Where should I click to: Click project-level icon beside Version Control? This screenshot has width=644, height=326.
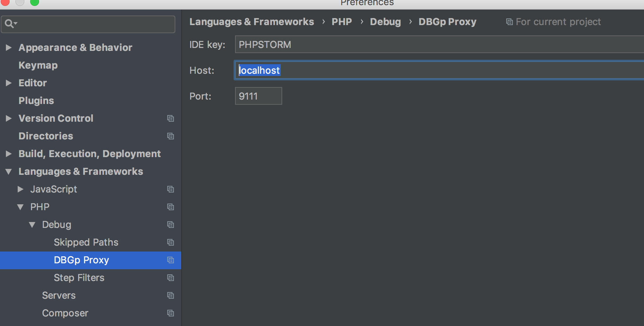pyautogui.click(x=171, y=118)
